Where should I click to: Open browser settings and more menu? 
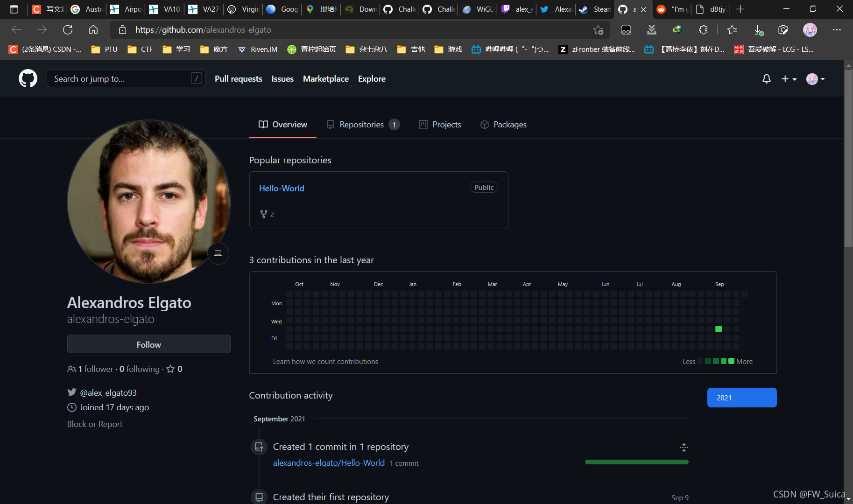pyautogui.click(x=837, y=30)
